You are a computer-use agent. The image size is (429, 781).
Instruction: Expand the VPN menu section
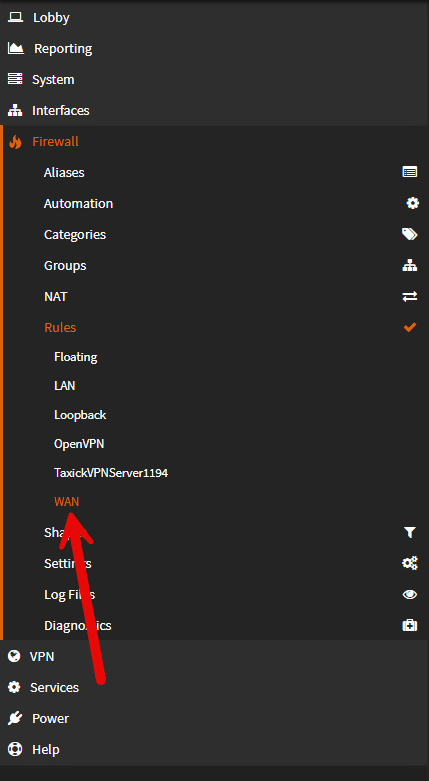point(214,656)
